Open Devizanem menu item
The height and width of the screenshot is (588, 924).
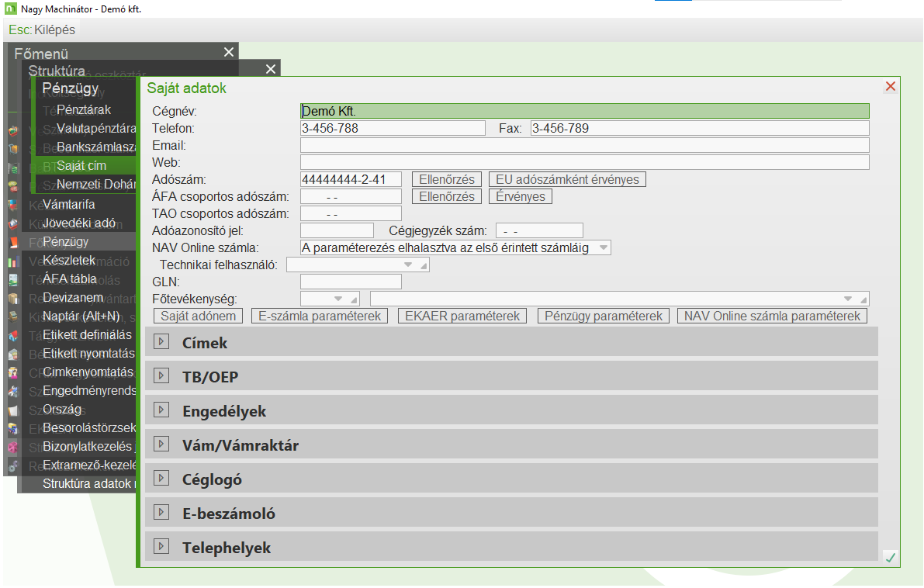[72, 298]
